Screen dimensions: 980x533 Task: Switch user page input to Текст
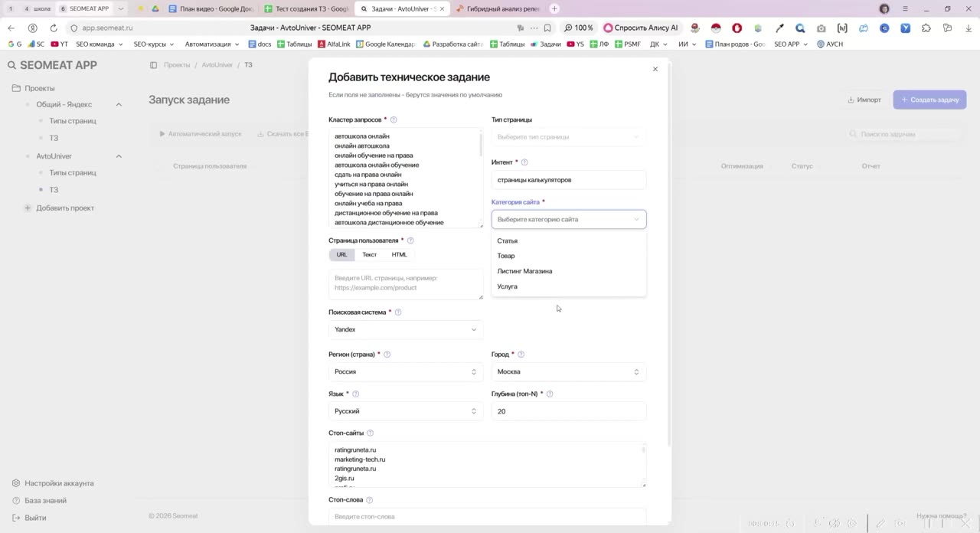click(x=370, y=255)
